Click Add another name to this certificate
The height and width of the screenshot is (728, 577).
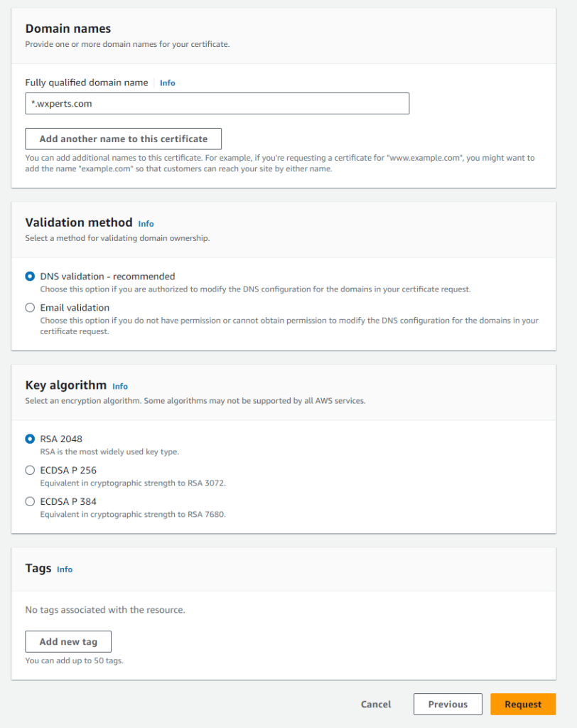[123, 139]
